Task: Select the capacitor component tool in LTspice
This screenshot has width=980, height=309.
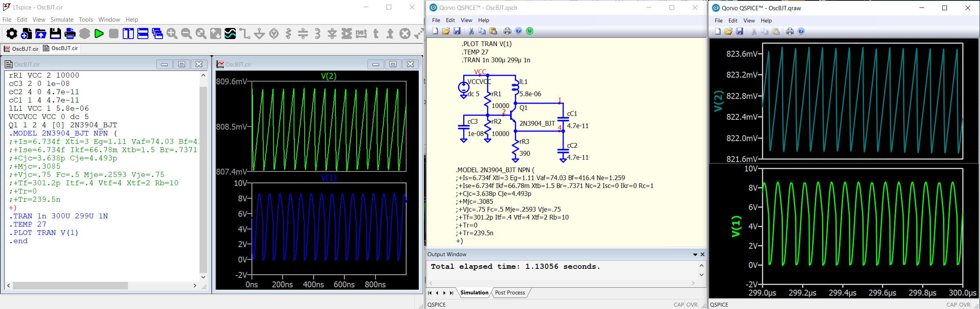Action: [x=303, y=34]
